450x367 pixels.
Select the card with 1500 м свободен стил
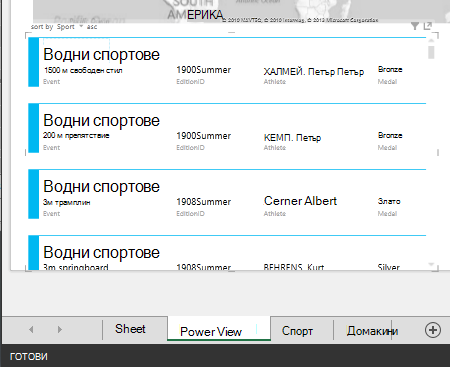pyautogui.click(x=227, y=62)
